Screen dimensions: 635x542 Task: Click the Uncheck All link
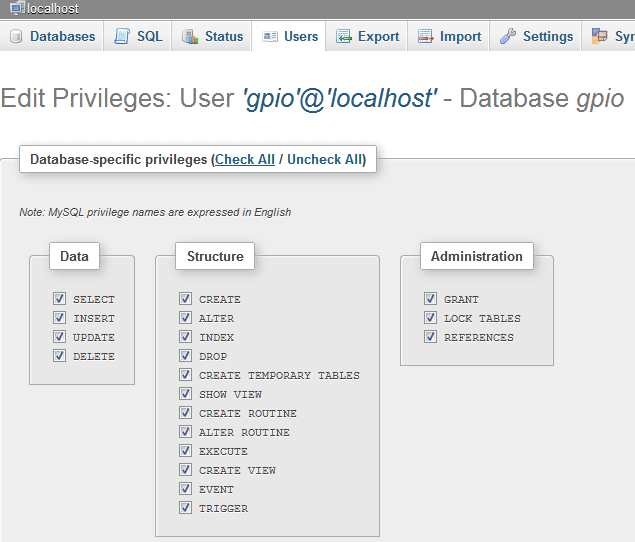[x=325, y=159]
